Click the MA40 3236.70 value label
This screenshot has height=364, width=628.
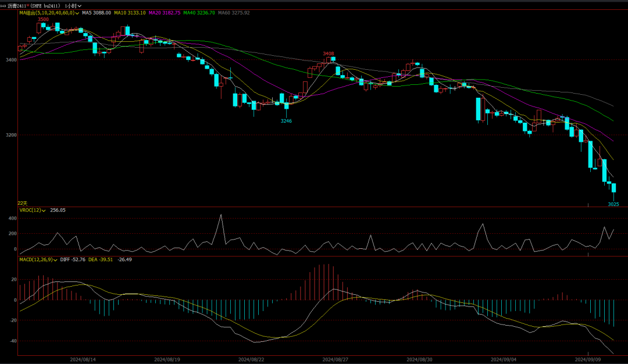click(x=199, y=13)
